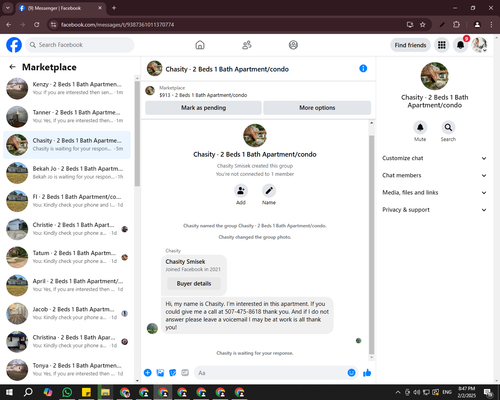
Task: Open emoji picker in message box
Action: [351, 373]
